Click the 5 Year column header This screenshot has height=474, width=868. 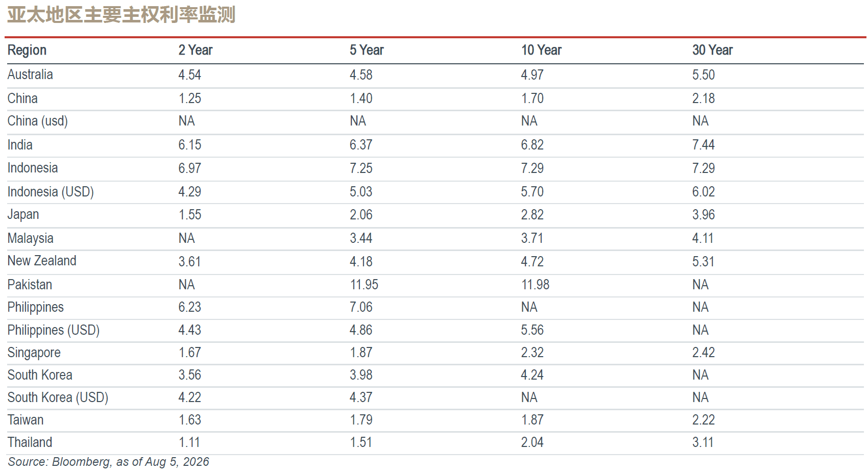(x=367, y=50)
